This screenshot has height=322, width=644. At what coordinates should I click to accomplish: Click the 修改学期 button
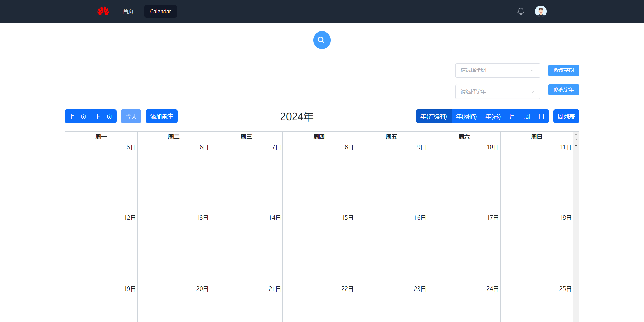563,70
